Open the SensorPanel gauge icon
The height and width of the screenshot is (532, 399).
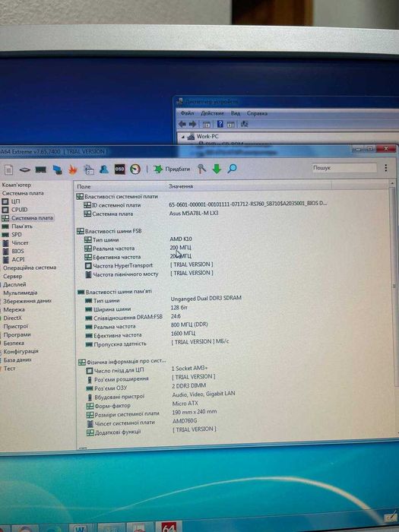(135, 169)
